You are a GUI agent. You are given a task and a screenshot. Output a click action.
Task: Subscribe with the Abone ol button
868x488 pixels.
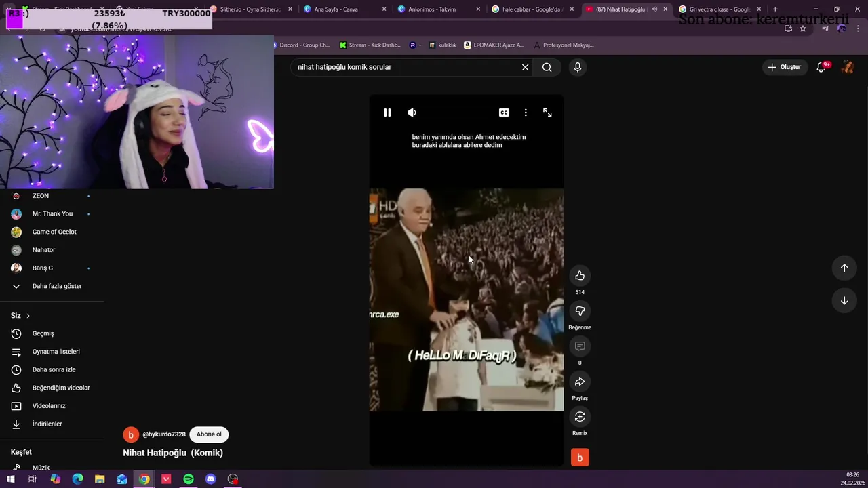coord(209,434)
